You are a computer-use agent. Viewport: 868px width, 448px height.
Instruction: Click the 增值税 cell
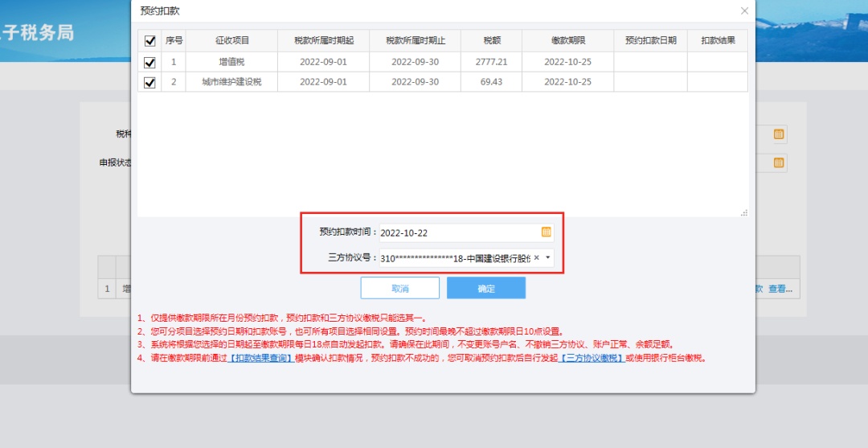pos(232,62)
